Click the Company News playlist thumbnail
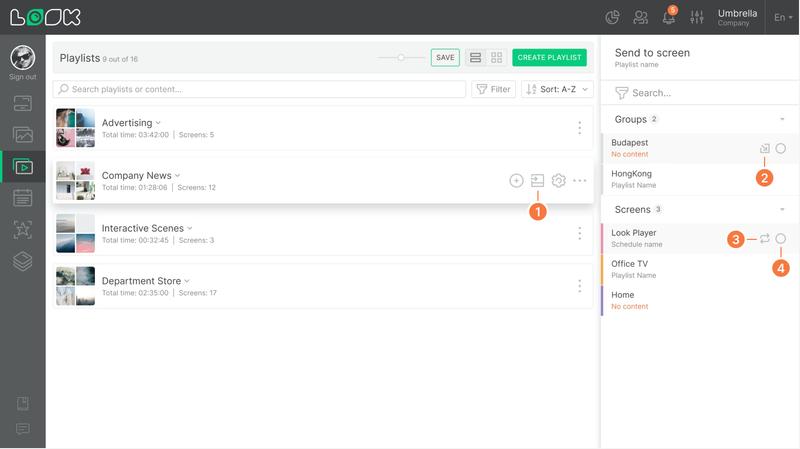 76,181
